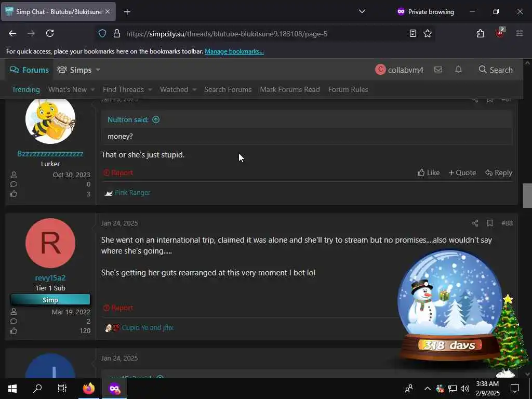
Task: Show hidden system tray icons chevron
Action: pos(428,389)
